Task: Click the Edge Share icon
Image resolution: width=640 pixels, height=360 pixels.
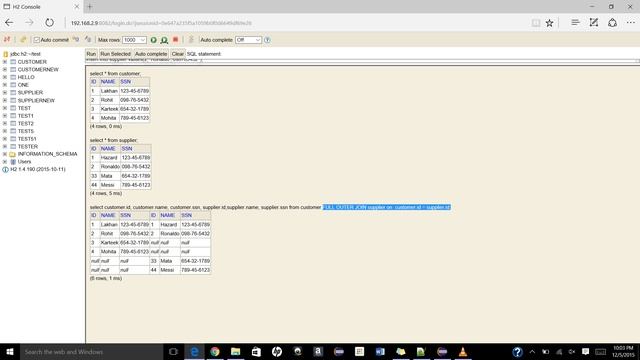Action: (x=612, y=23)
